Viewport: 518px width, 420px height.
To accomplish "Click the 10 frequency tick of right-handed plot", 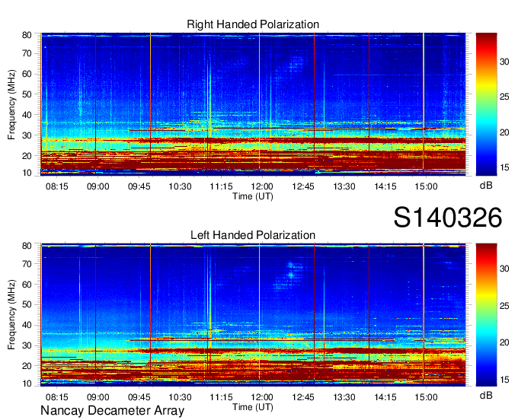I will 27,173.
